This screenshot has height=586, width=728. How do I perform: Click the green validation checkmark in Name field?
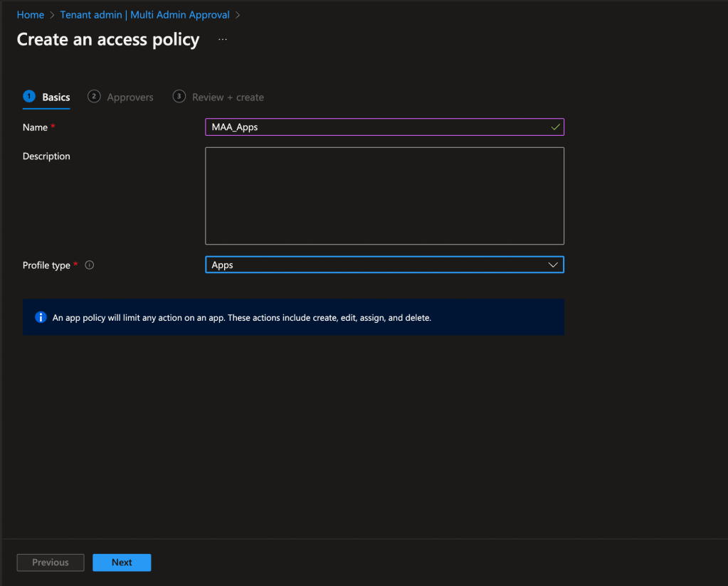click(x=555, y=127)
